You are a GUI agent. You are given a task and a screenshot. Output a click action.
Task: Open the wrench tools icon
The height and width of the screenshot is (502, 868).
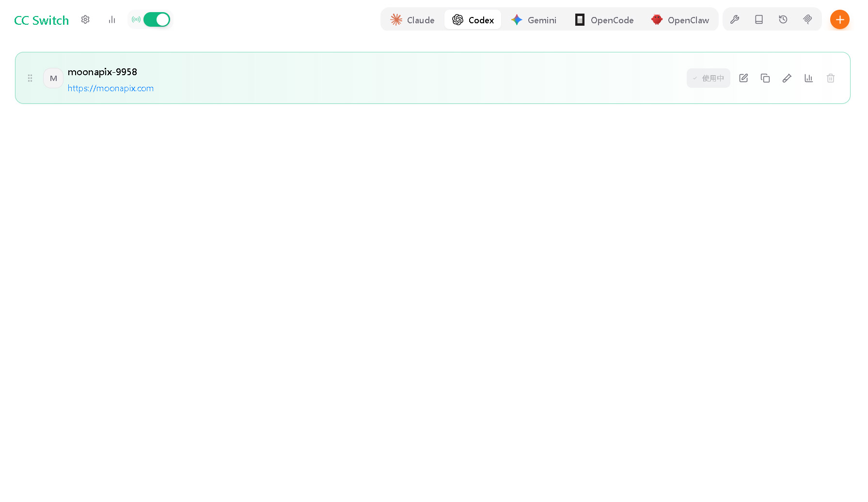point(735,19)
